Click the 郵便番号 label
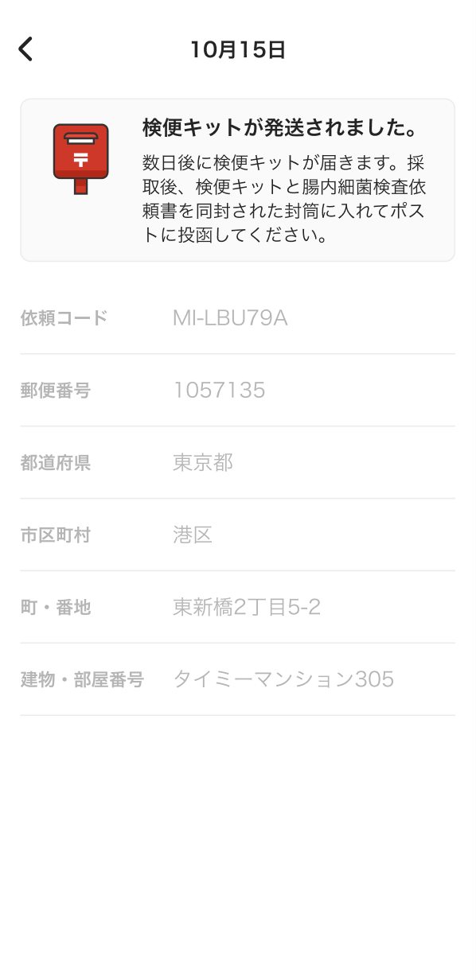The height and width of the screenshot is (980, 476). pyautogui.click(x=56, y=391)
